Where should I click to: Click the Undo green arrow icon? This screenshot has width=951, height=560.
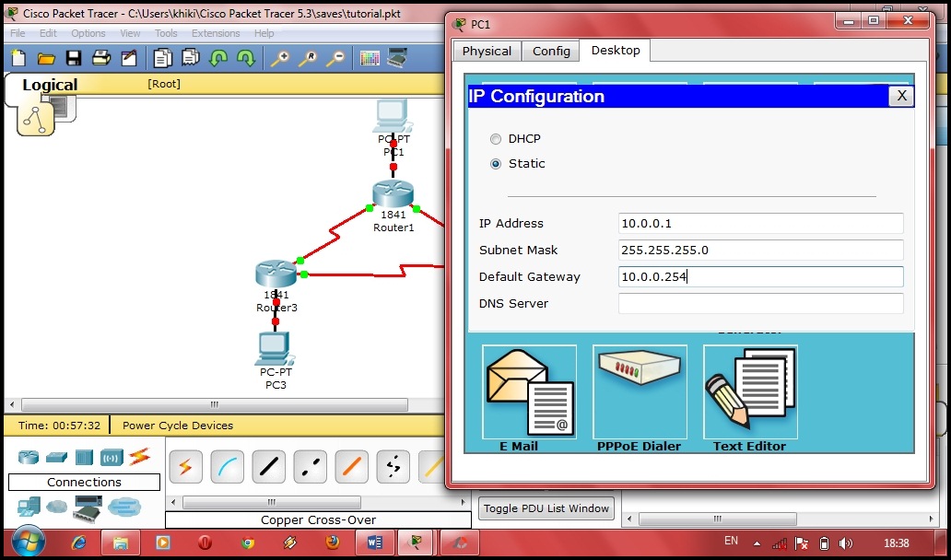coord(218,58)
